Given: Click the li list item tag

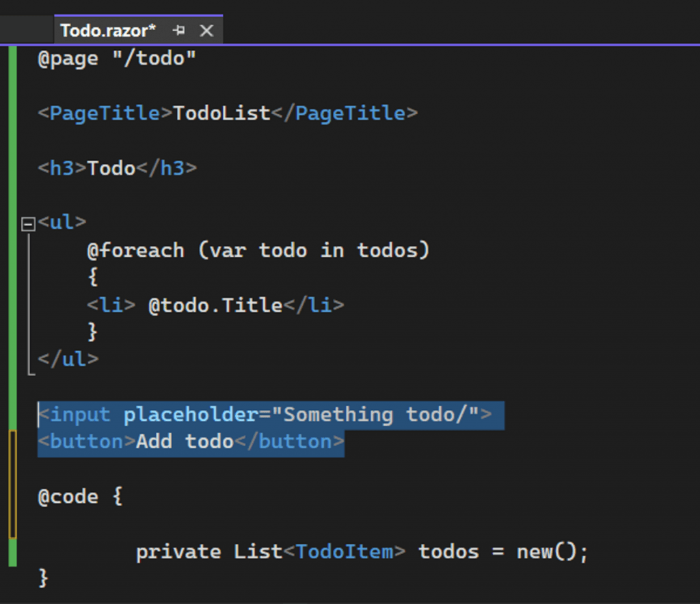Looking at the screenshot, I should tap(109, 305).
